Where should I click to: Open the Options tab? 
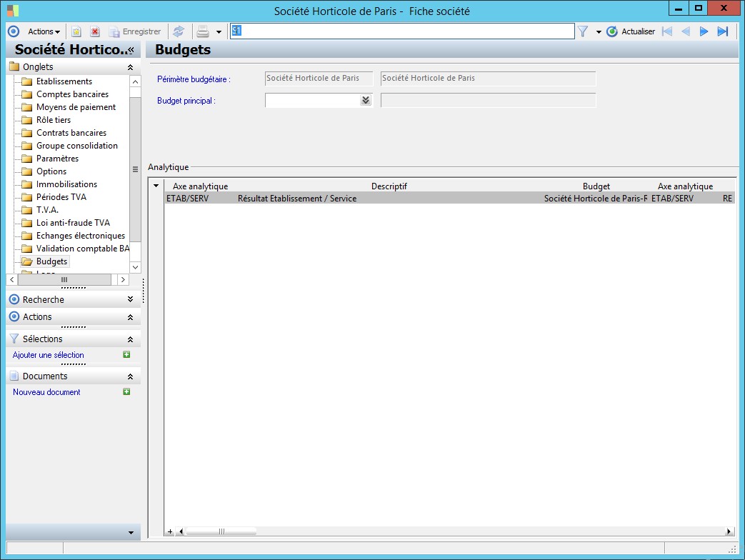tap(51, 171)
